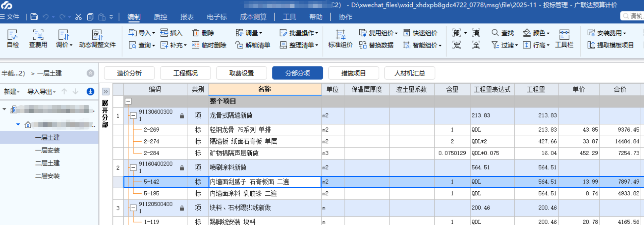Switch to the 电子标 ribbon tab
Viewport: 644px width, 225px height.
[217, 17]
